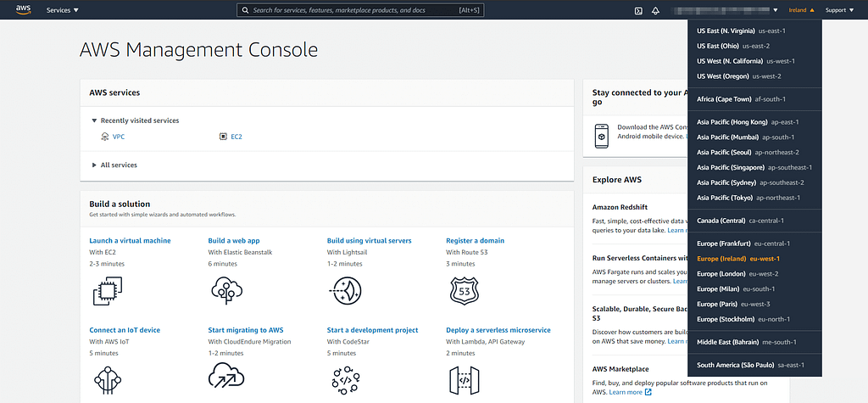Open the blurred account name dropdown

click(726, 10)
